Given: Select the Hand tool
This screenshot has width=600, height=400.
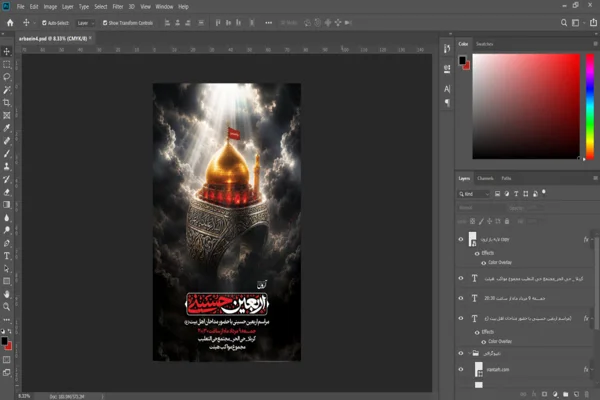Looking at the screenshot, I should [7, 294].
